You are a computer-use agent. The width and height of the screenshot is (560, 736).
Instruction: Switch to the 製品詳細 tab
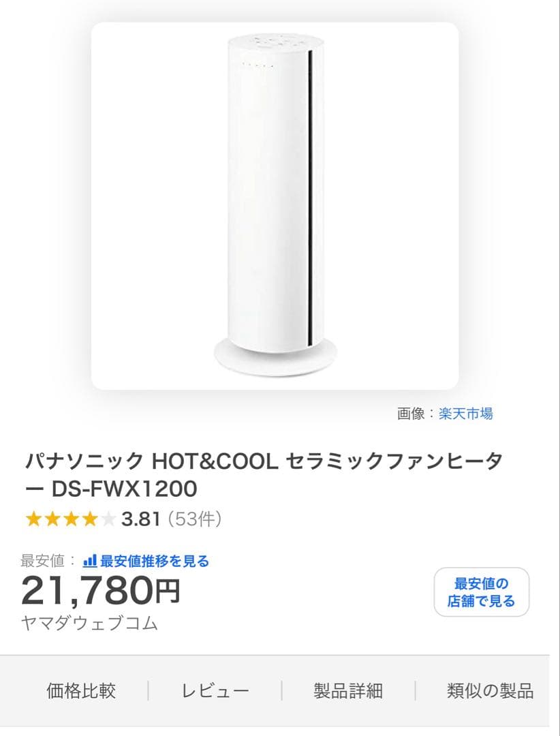tap(348, 691)
